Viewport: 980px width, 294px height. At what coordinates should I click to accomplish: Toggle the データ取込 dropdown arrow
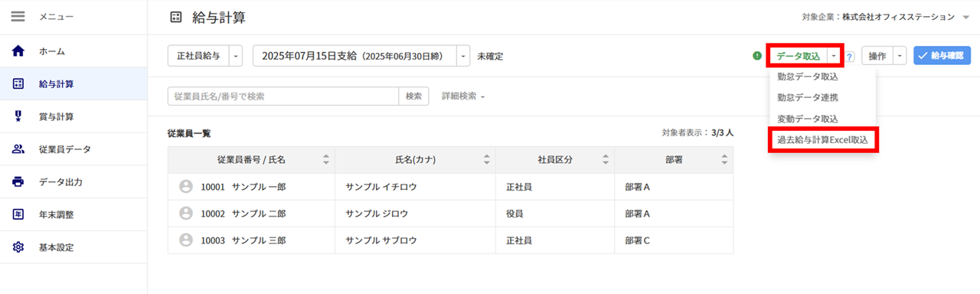[833, 56]
